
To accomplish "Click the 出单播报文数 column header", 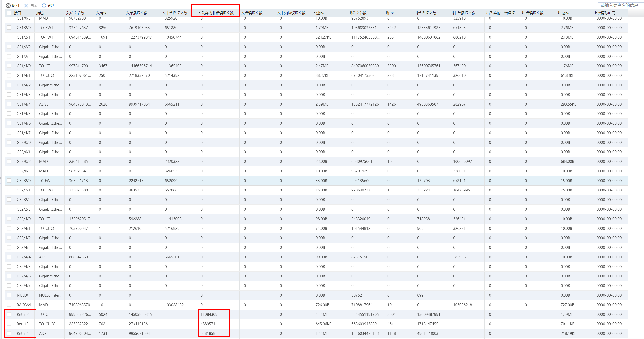I will [425, 13].
